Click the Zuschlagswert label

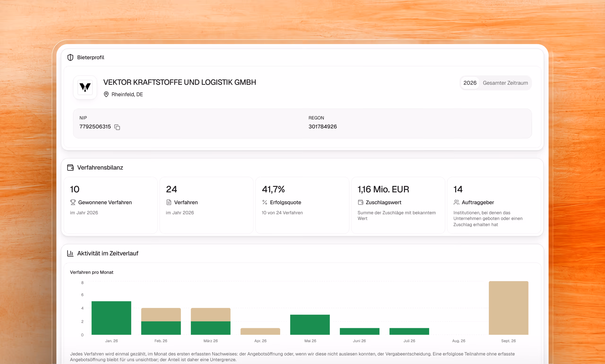384,202
